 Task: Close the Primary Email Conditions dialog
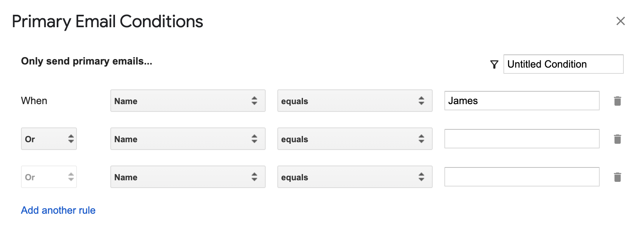(x=620, y=21)
